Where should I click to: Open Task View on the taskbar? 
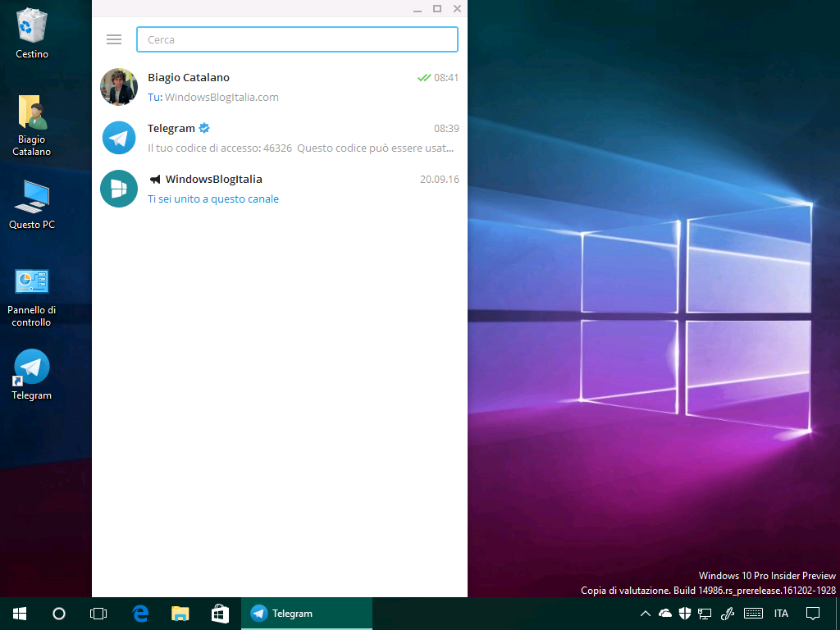(x=98, y=614)
